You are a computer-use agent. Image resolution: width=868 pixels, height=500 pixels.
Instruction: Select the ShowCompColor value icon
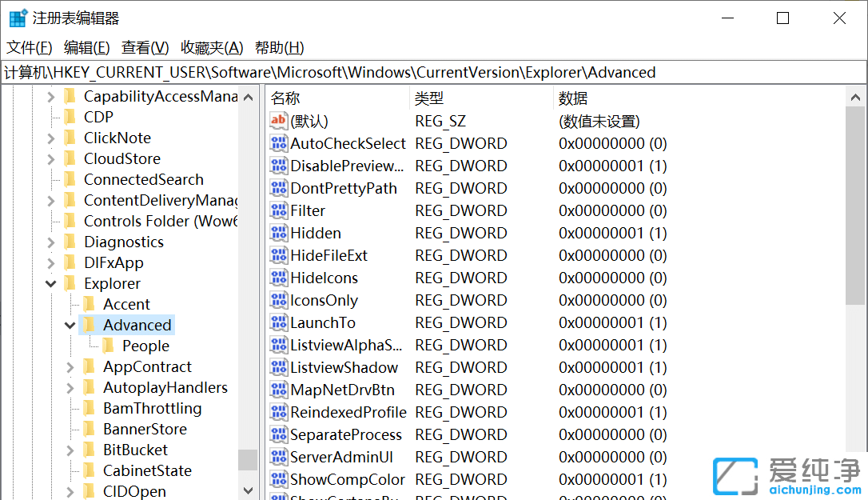(x=277, y=479)
